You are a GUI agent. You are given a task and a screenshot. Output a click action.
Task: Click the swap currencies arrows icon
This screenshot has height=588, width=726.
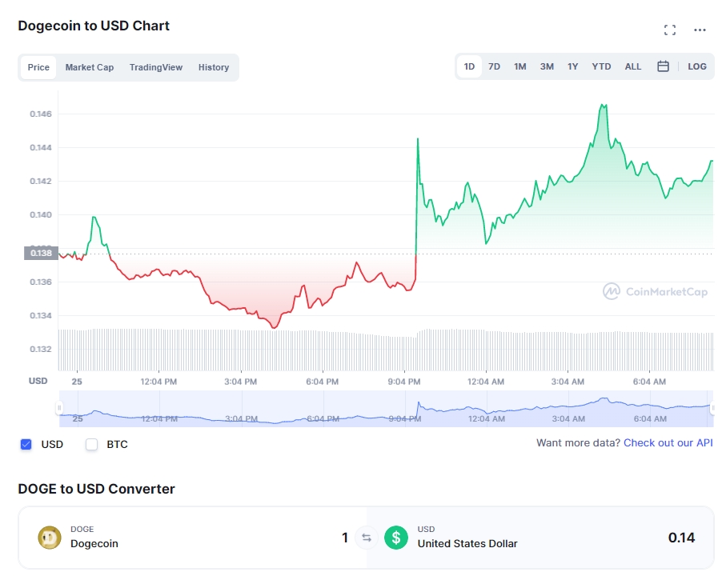tap(367, 538)
